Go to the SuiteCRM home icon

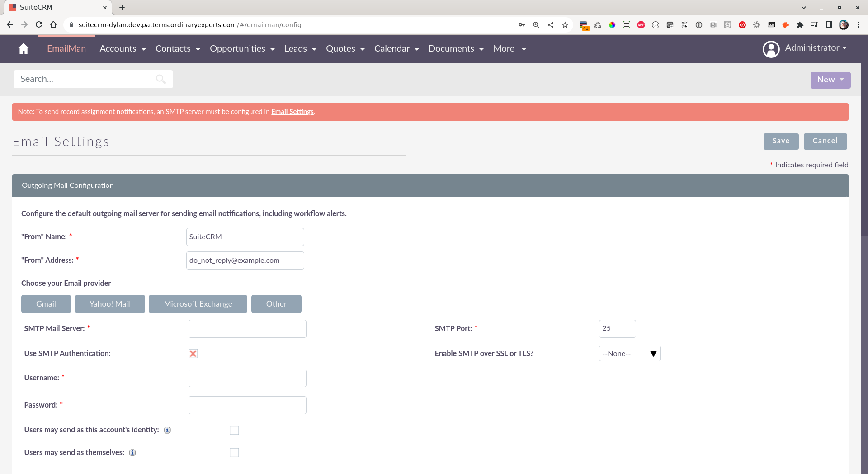coord(24,49)
